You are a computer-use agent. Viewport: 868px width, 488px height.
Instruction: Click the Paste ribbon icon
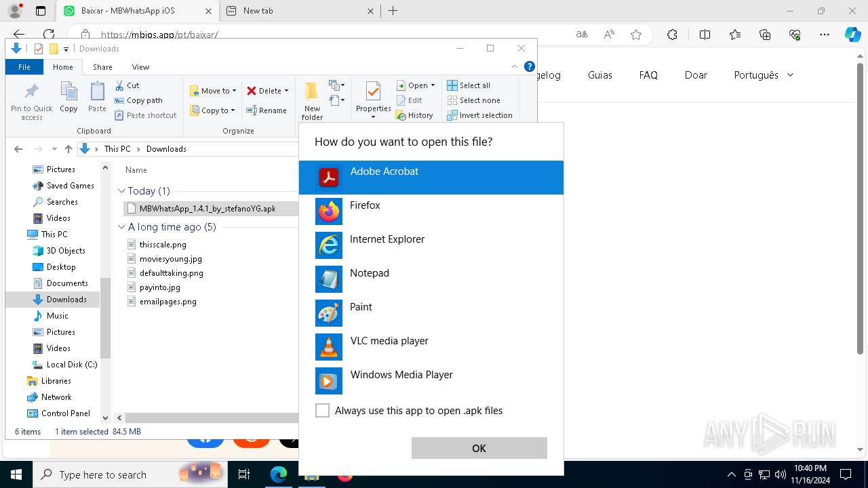coord(97,97)
